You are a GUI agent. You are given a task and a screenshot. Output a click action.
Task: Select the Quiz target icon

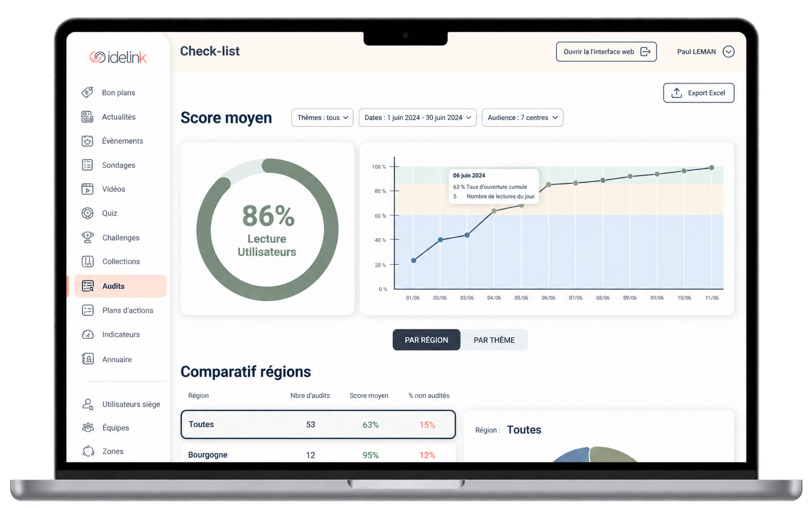click(x=88, y=213)
